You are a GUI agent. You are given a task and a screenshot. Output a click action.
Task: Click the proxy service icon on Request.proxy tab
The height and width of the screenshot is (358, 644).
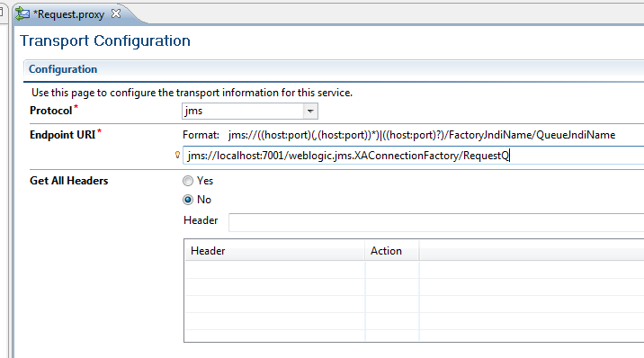(x=22, y=14)
